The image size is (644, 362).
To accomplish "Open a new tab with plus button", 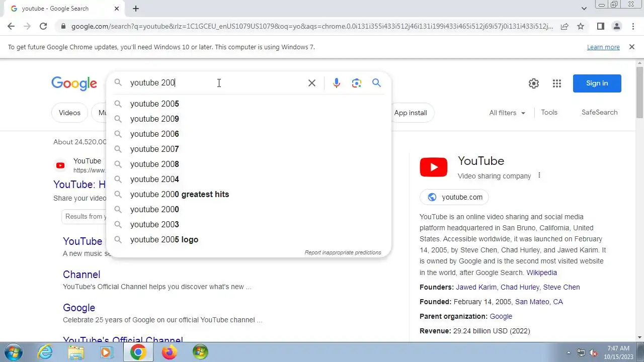I will (x=136, y=9).
